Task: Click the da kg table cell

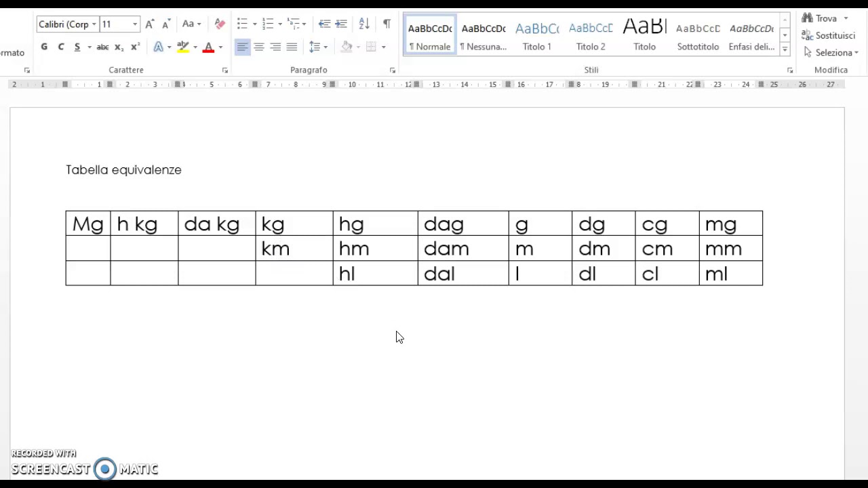Action: [x=216, y=224]
